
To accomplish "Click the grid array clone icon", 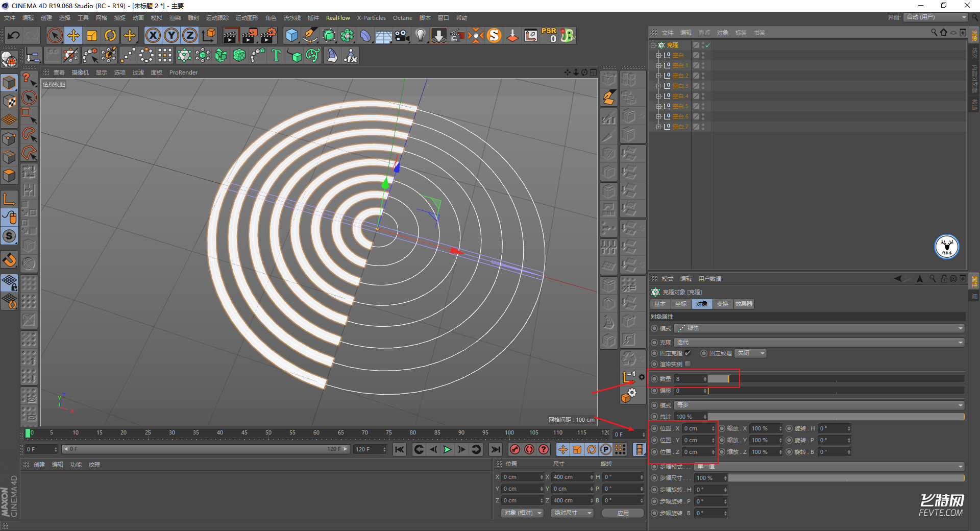I will click(x=165, y=55).
